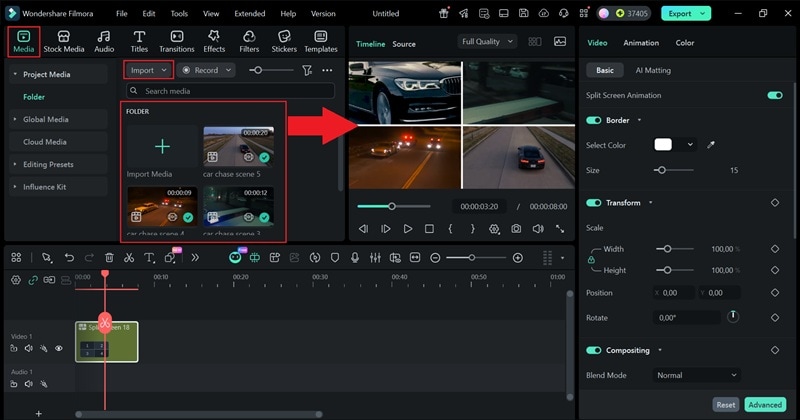This screenshot has height=420, width=800.
Task: Toggle the Transform switch
Action: tap(593, 203)
